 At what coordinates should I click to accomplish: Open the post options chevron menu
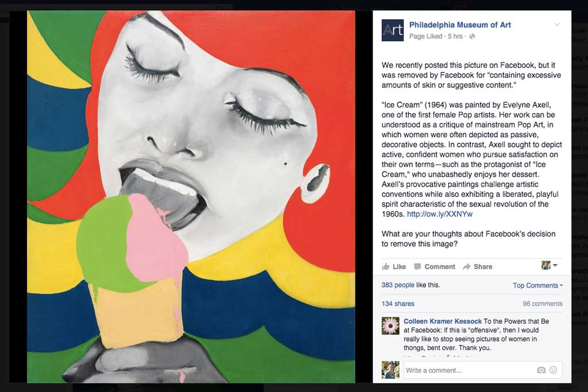click(x=557, y=25)
